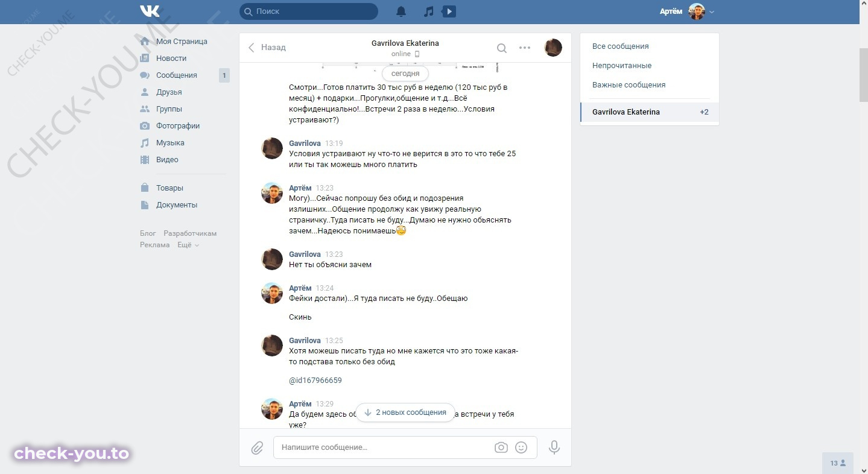
Task: Select Gavrilova Ekaterina conversation in right panel
Action: click(650, 112)
